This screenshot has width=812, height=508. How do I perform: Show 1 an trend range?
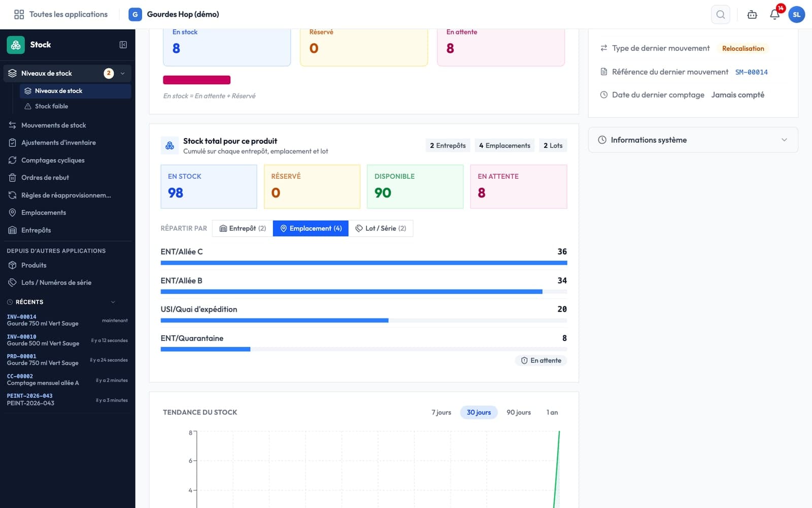coord(552,412)
